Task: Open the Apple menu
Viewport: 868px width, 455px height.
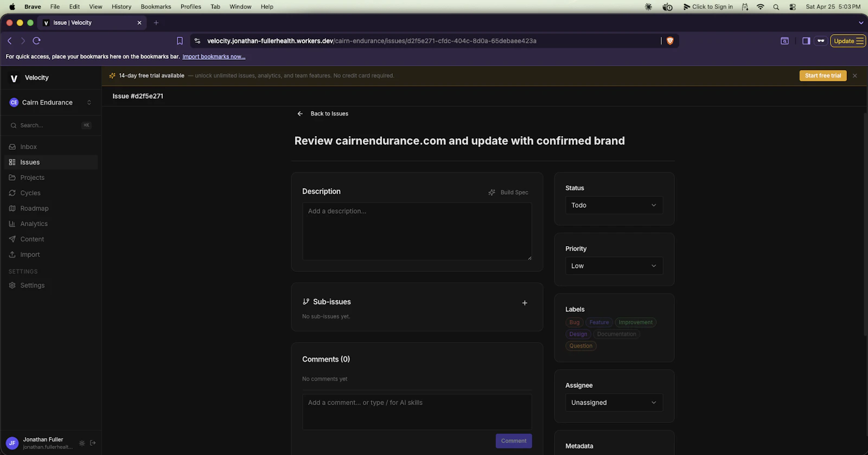Action: [x=12, y=7]
